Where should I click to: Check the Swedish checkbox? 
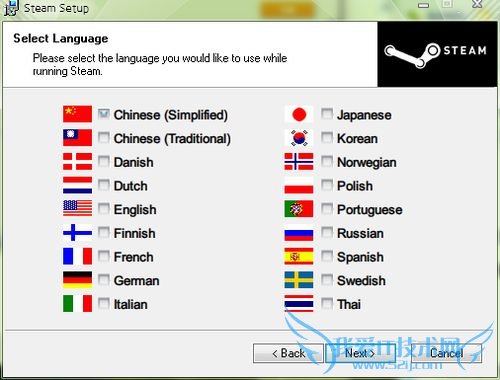point(327,280)
